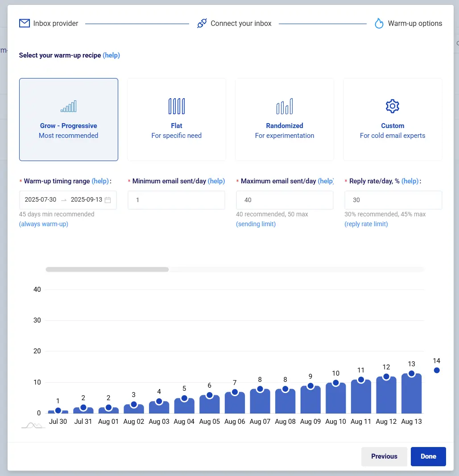Click the plug Connect your inbox icon

[x=202, y=23]
